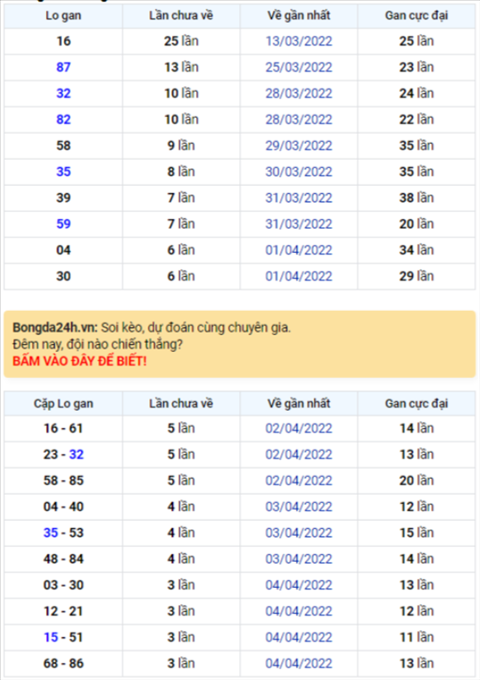Click first table 'Về gần nhất' header
The width and height of the screenshot is (480, 680).
(x=299, y=16)
